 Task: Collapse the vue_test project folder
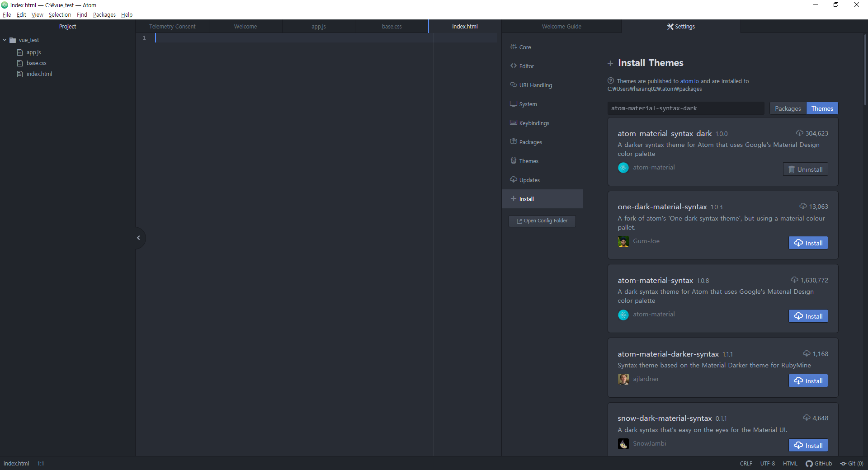tap(5, 40)
